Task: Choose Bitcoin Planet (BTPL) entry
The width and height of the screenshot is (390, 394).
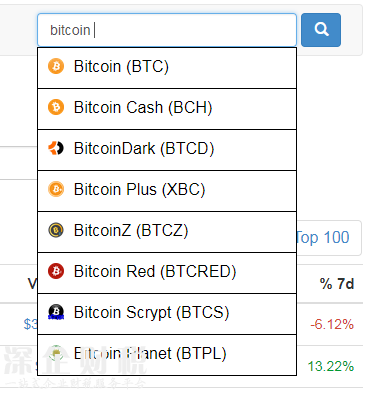Action: click(167, 355)
